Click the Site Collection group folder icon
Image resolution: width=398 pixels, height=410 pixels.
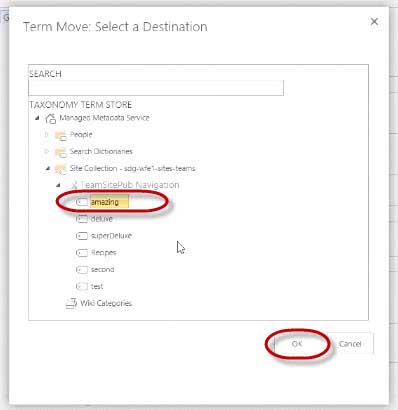pos(61,169)
